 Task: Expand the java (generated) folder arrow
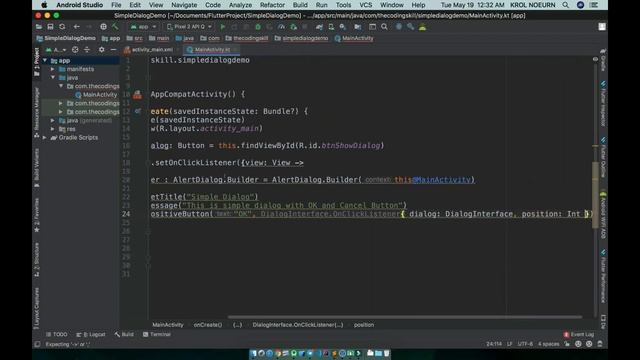click(53, 120)
